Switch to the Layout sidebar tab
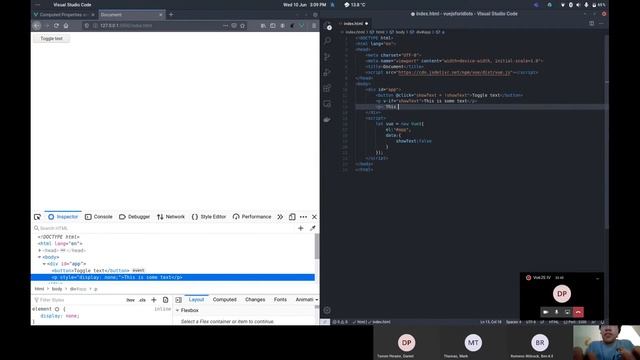Image resolution: width=640 pixels, height=360 pixels. coord(196,300)
